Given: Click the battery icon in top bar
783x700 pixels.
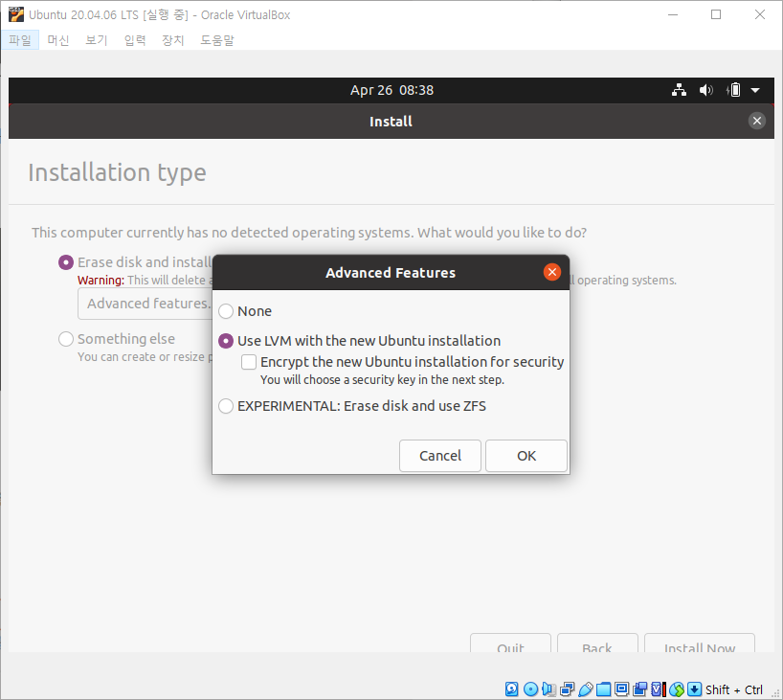Looking at the screenshot, I should tap(733, 90).
